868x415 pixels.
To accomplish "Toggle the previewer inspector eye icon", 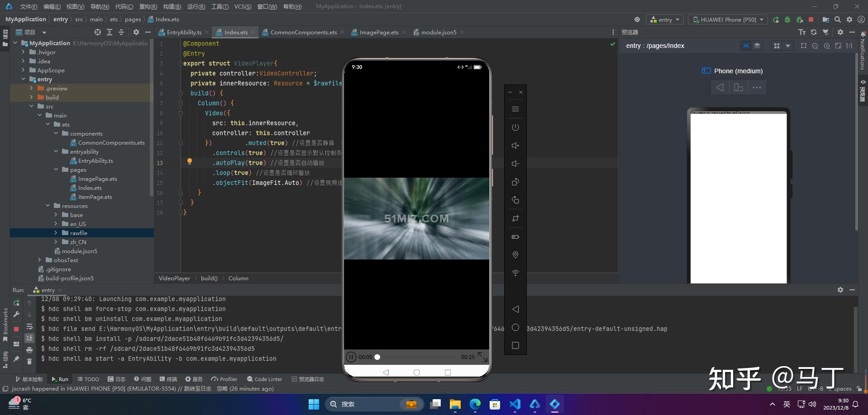I will (x=746, y=46).
